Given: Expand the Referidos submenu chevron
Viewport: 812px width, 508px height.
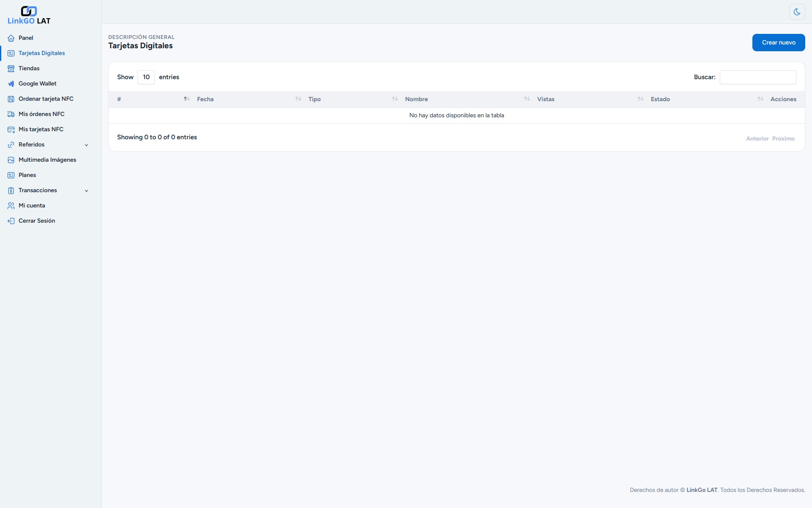Looking at the screenshot, I should click(86, 145).
